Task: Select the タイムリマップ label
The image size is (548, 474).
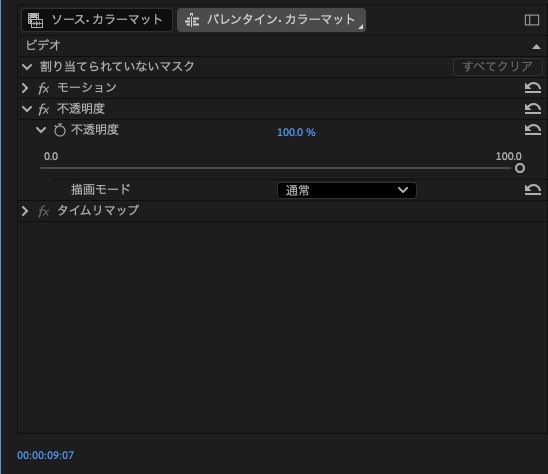Action: click(98, 210)
